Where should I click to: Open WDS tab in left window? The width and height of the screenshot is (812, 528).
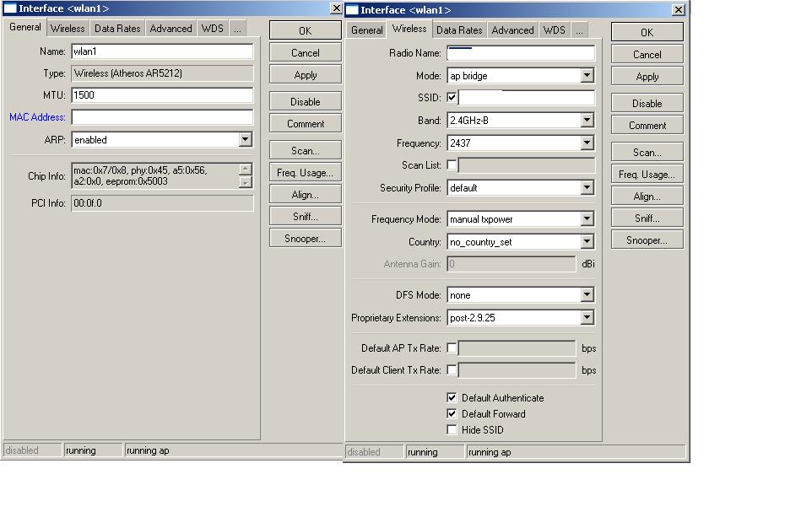(x=213, y=29)
